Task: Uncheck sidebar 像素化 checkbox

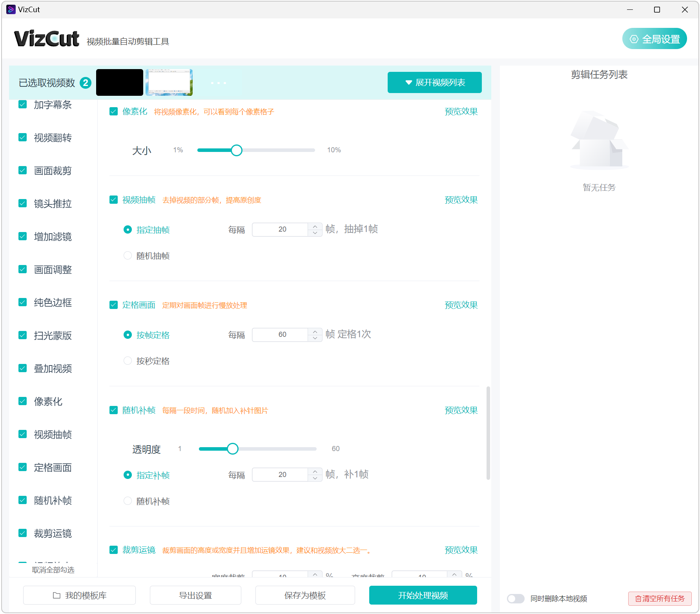Action: (x=23, y=401)
